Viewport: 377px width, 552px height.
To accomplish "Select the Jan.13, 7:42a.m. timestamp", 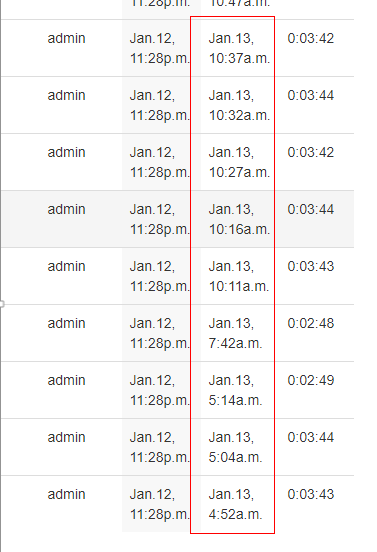I will pos(235,333).
